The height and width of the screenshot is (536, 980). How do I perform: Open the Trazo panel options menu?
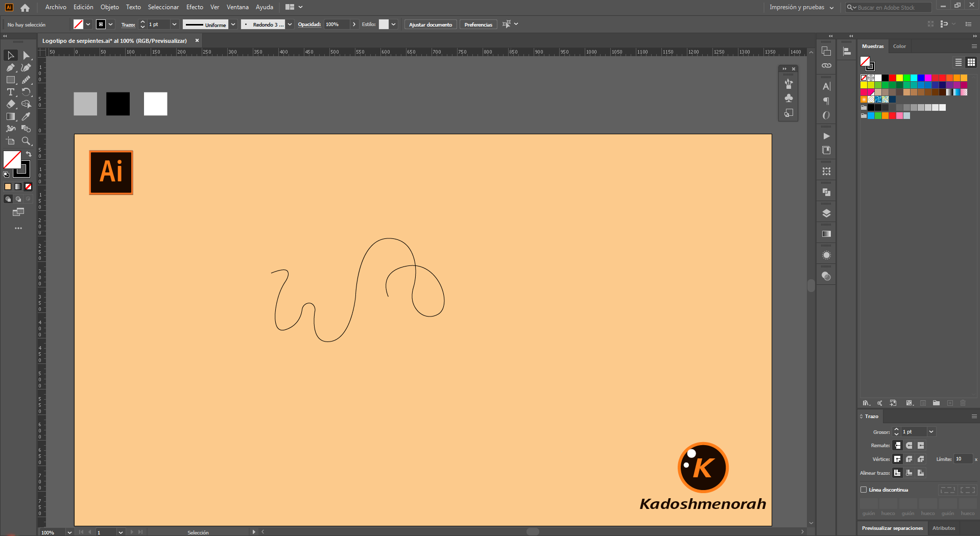click(x=974, y=417)
